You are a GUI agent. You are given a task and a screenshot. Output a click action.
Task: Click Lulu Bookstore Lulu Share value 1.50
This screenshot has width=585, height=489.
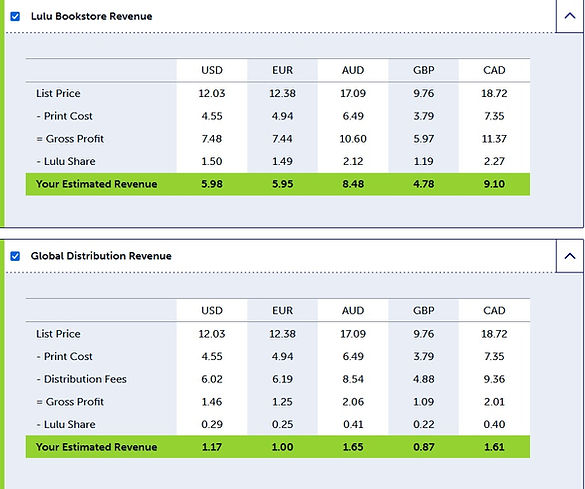[x=212, y=162]
